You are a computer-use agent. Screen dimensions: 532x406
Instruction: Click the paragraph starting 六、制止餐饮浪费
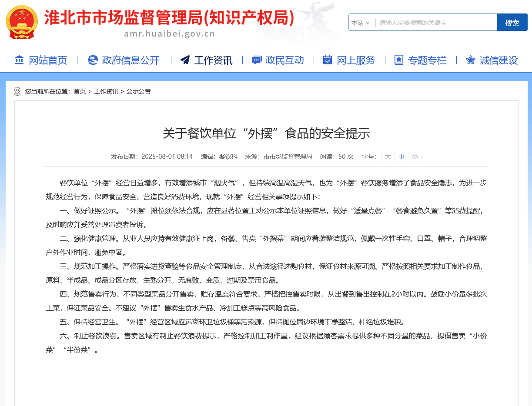pyautogui.click(x=266, y=343)
